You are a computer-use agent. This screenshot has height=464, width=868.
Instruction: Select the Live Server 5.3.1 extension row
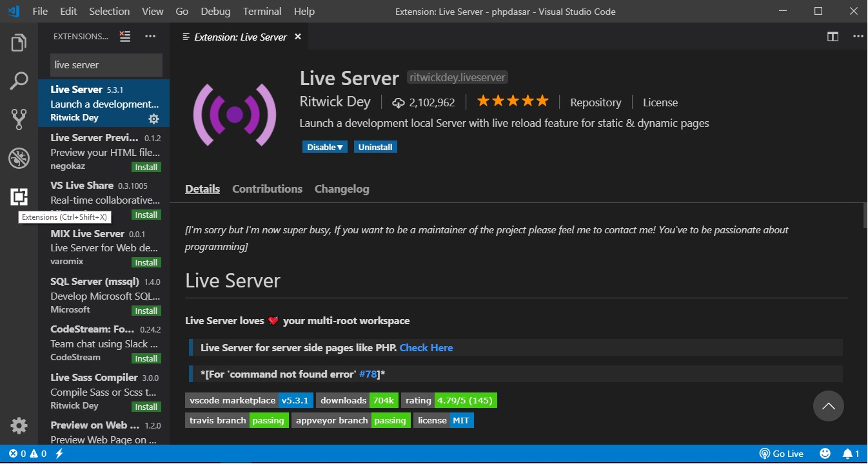point(104,103)
